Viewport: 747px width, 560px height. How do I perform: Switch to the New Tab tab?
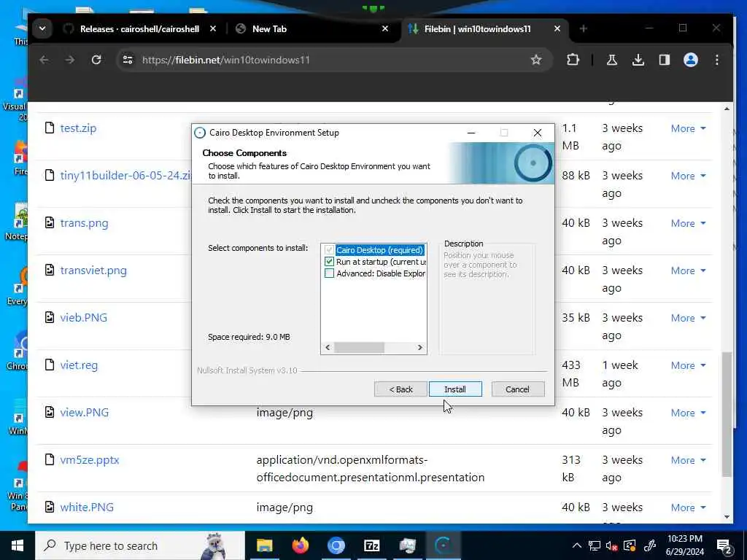[312, 29]
